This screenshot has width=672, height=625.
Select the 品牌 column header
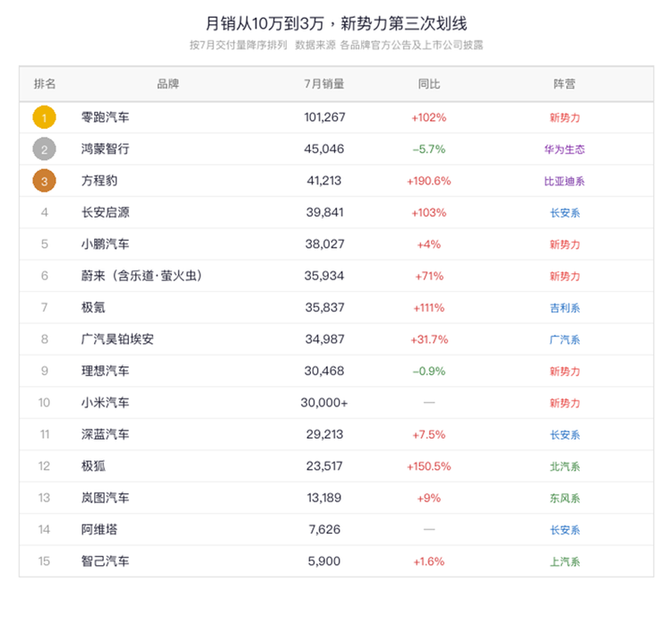point(168,83)
